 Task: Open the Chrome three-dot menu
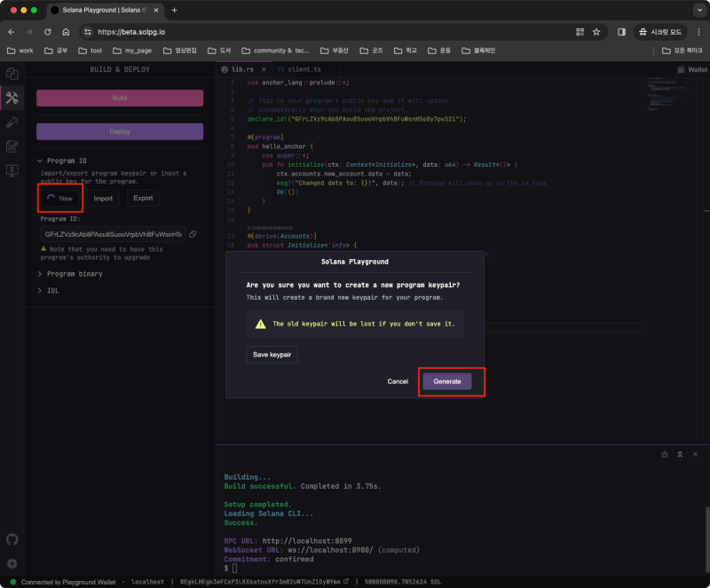point(698,32)
